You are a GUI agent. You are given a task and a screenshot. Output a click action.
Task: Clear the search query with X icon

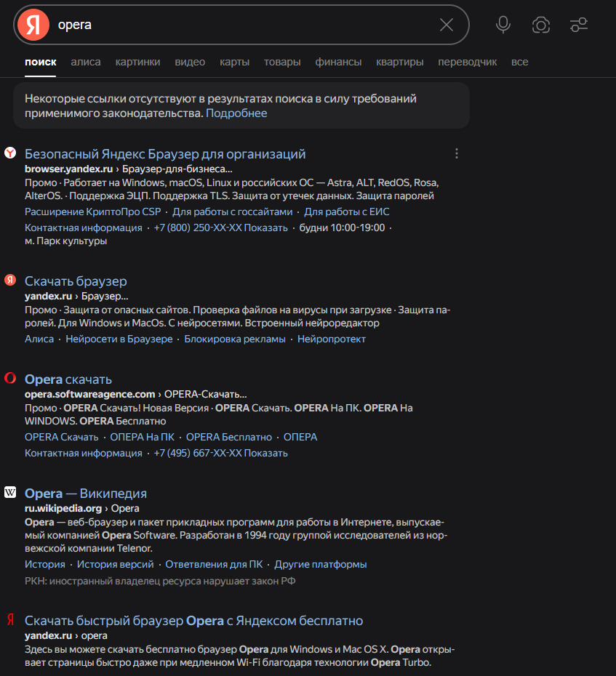point(447,25)
